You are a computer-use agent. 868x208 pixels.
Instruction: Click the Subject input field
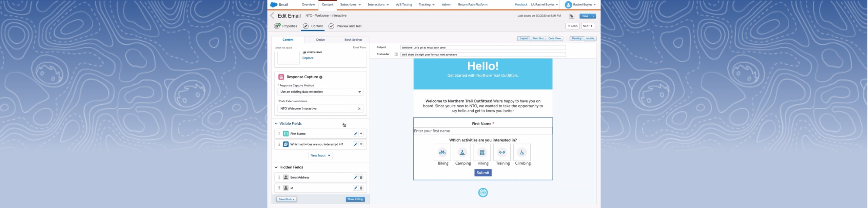click(483, 48)
